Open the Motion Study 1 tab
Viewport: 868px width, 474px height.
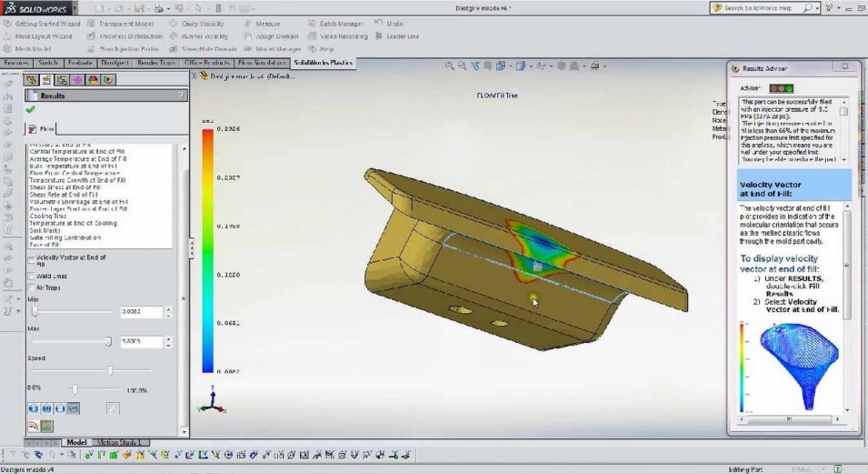pyautogui.click(x=119, y=442)
